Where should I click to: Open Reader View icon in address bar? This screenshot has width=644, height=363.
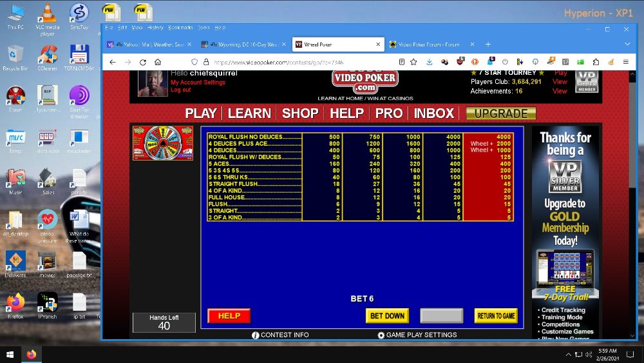click(401, 62)
